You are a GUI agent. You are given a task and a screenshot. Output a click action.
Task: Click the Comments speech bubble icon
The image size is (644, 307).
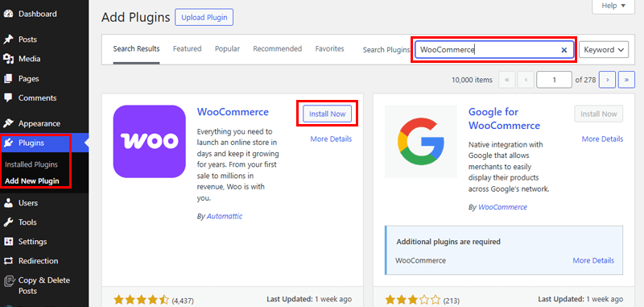click(8, 97)
